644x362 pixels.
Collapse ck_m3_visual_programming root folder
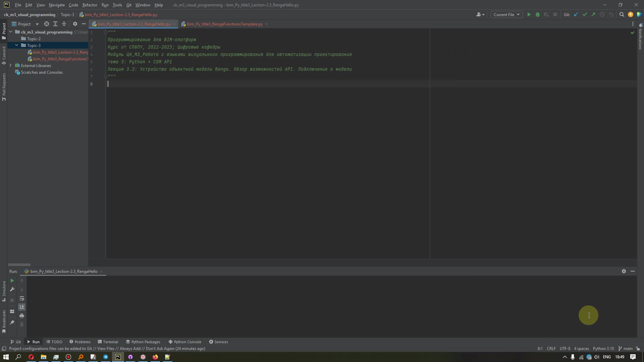pos(11,32)
